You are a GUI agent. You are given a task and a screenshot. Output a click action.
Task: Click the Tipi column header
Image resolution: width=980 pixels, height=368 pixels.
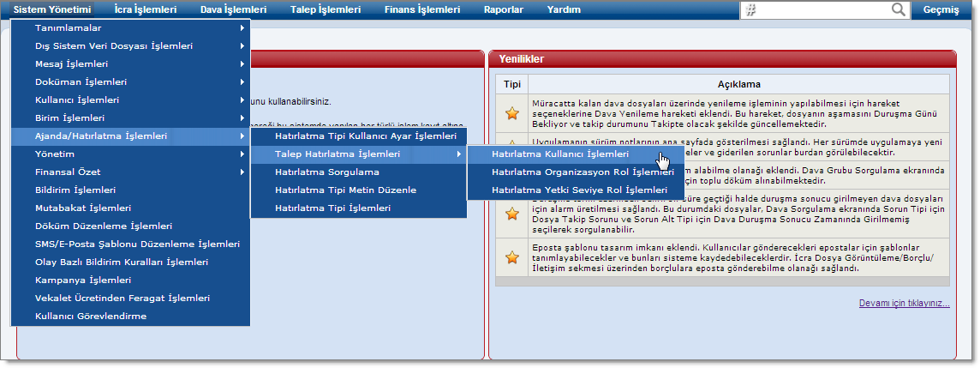pyautogui.click(x=512, y=84)
